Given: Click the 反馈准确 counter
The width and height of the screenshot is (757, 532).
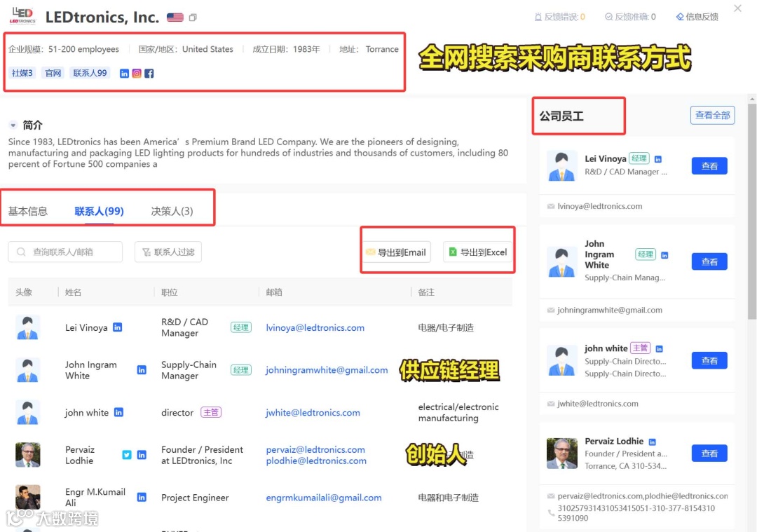Looking at the screenshot, I should 630,17.
